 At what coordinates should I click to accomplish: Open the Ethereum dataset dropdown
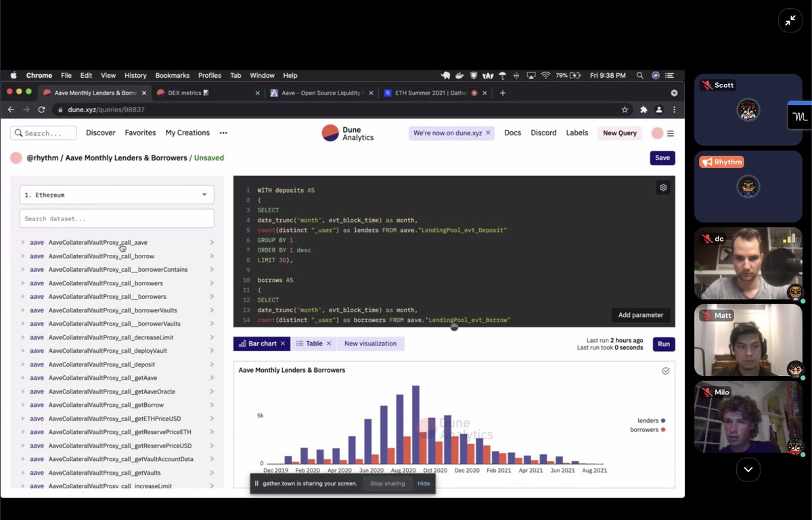coord(117,195)
